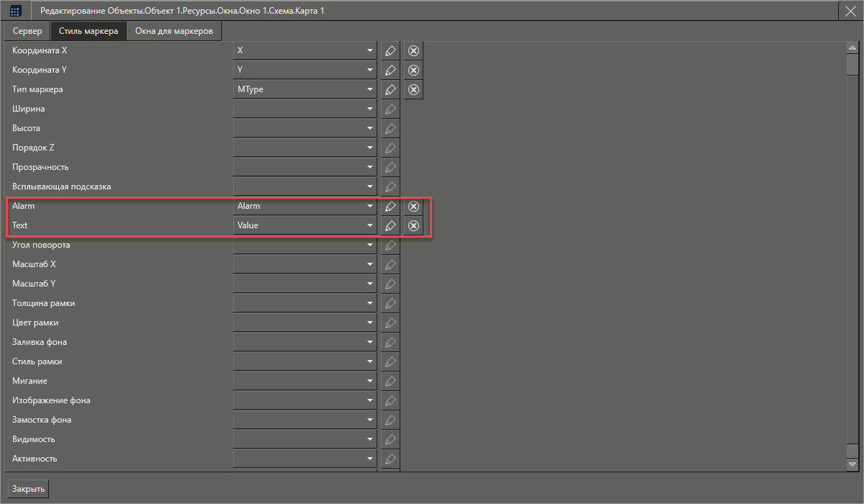Image resolution: width=864 pixels, height=504 pixels.
Task: Select the Стиль маркера tab
Action: 89,32
